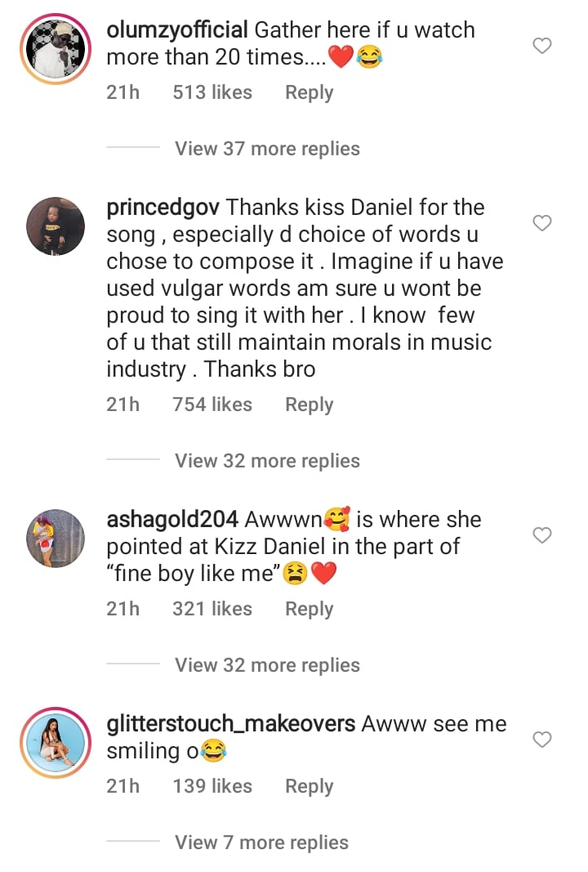Reply to olumzyofficial's comment
The width and height of the screenshot is (588, 872).
pyautogui.click(x=309, y=93)
